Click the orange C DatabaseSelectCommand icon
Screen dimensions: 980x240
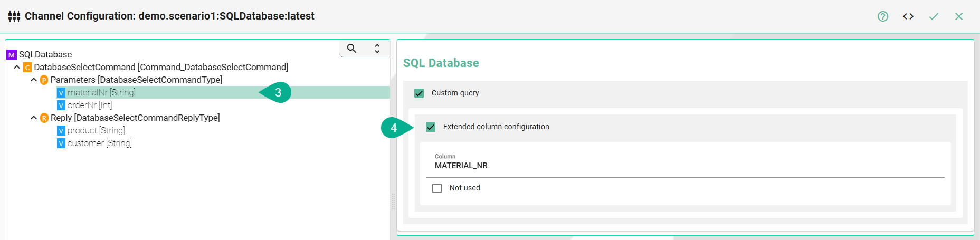27,68
